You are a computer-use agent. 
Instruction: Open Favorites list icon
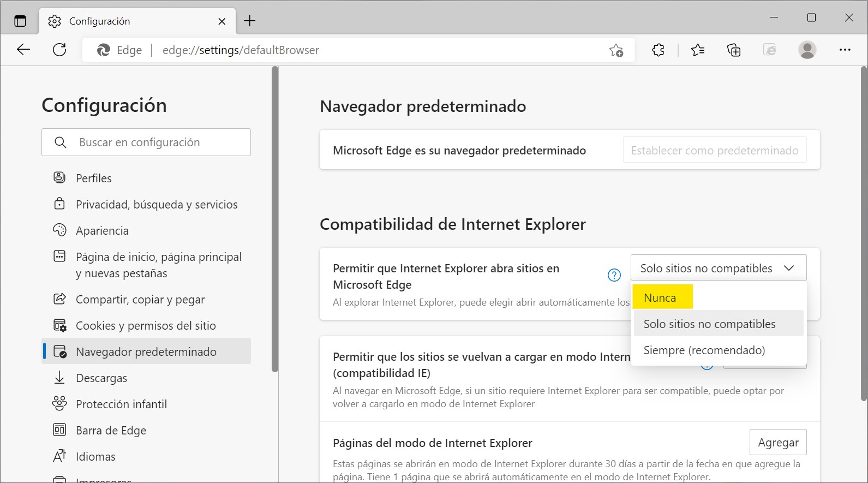pyautogui.click(x=698, y=50)
